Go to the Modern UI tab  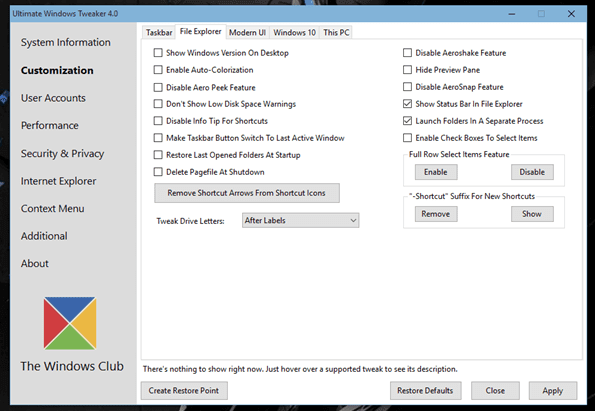click(x=247, y=33)
